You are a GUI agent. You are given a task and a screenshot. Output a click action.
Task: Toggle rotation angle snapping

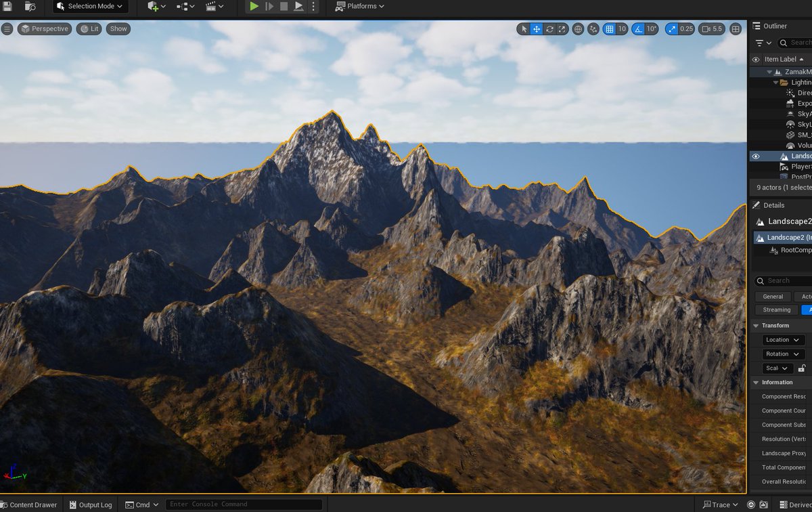(637, 29)
